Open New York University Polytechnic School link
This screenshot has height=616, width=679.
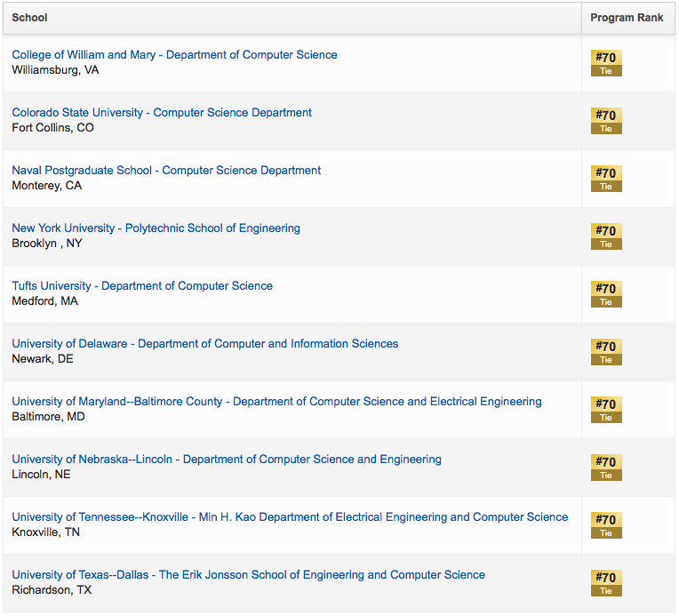[x=156, y=228]
